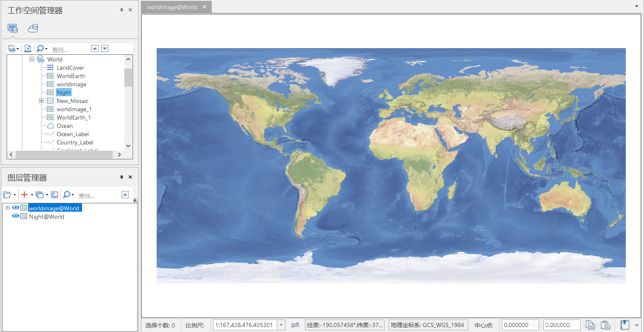Click the Ocean polygon dataset icon

pos(50,126)
